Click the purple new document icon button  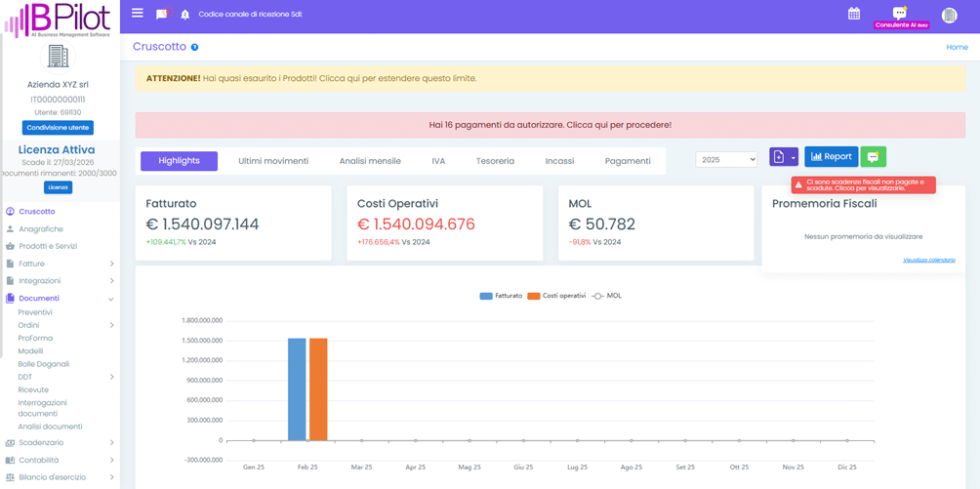(779, 157)
